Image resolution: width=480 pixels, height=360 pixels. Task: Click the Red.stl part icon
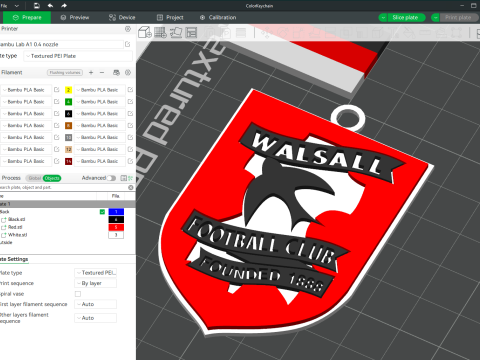click(4, 227)
